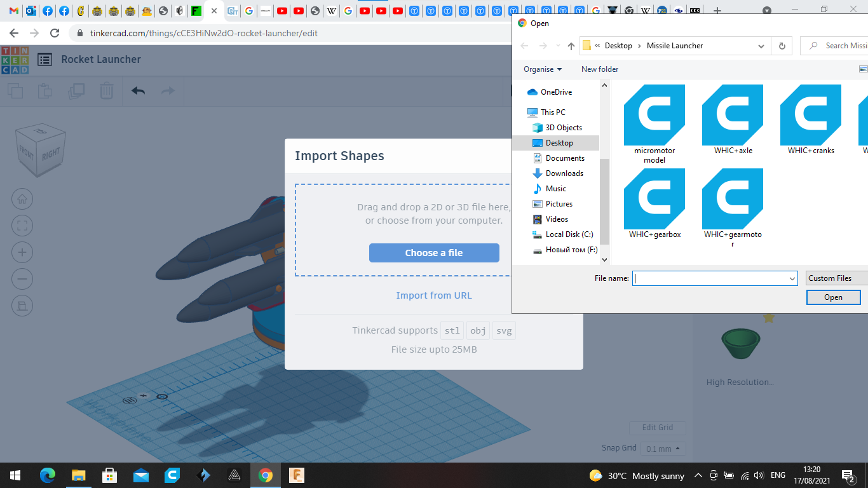
Task: Click the Delete trash icon in Tinkercad
Action: click(107, 91)
